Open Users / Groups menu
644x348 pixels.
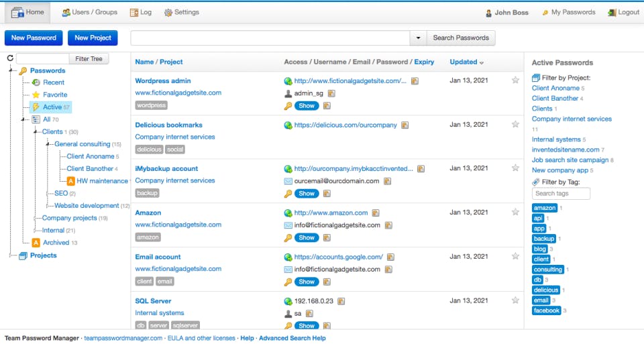[x=89, y=12]
